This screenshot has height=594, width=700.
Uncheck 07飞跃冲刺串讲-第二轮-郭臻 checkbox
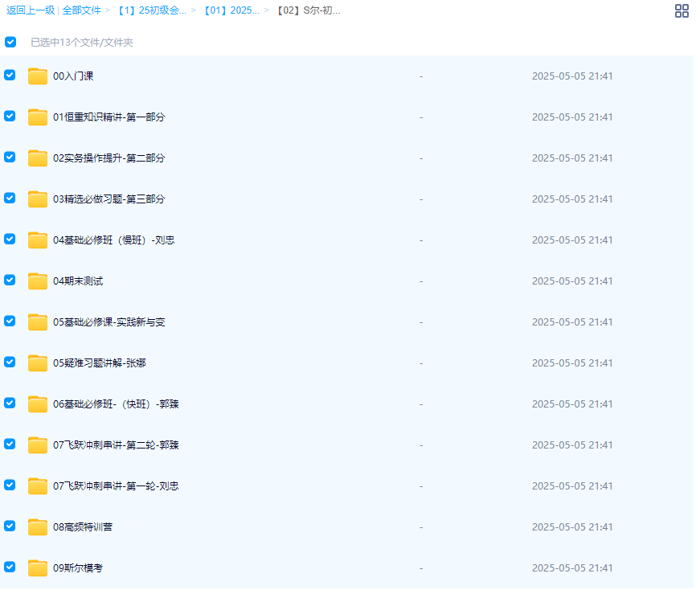10,445
